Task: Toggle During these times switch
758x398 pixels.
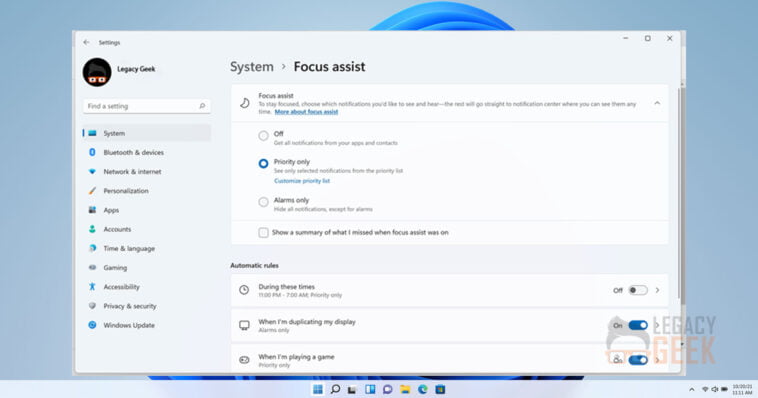Action: 638,290
